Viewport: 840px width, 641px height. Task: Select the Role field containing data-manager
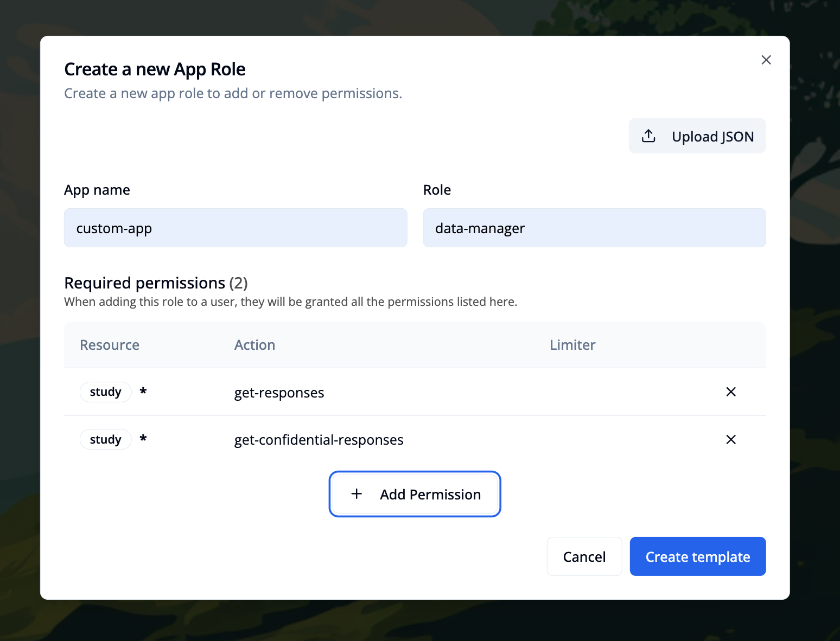click(594, 228)
